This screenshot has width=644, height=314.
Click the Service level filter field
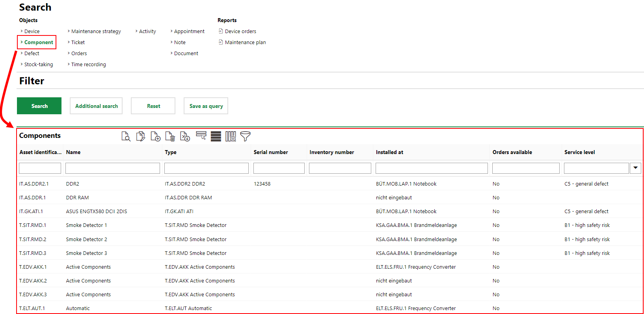pos(596,168)
